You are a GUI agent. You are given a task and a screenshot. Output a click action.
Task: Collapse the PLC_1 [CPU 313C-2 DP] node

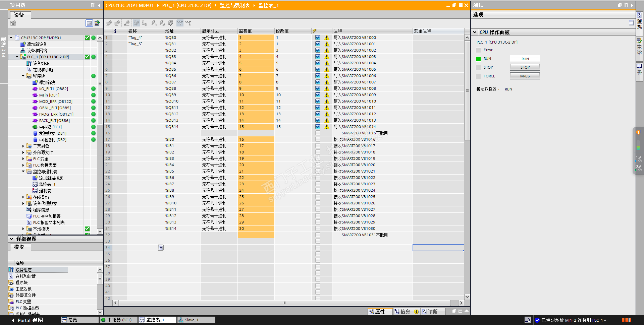click(17, 57)
